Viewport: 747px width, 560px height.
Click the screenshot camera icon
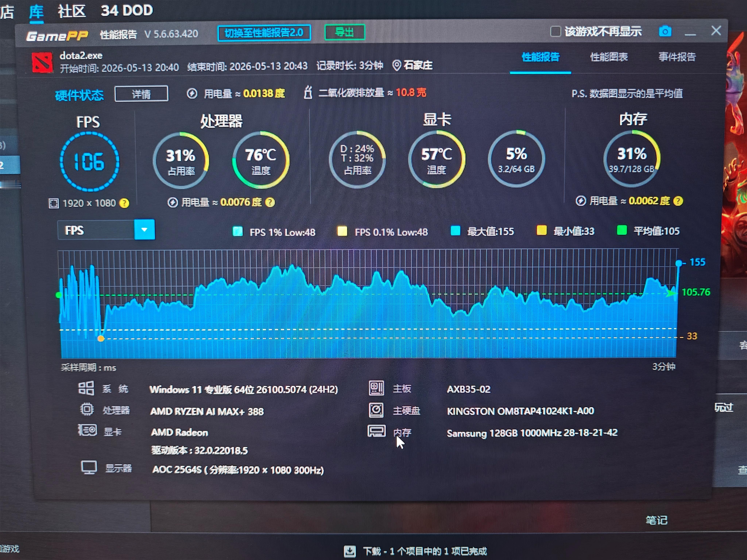(665, 32)
